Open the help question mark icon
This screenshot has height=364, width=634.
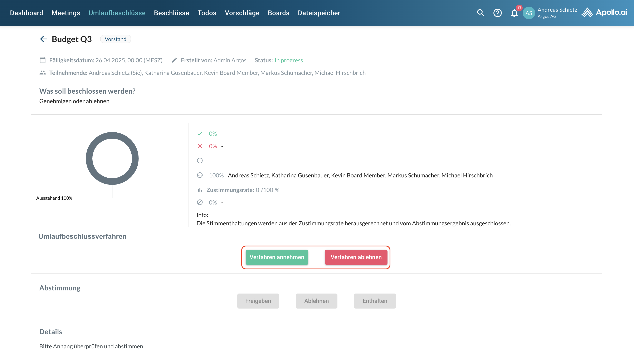tap(497, 13)
